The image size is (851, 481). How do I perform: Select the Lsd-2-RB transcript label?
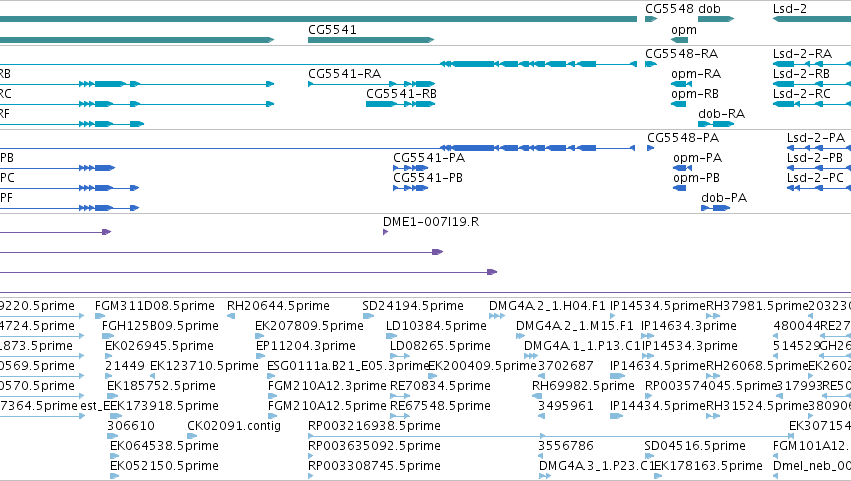click(801, 74)
